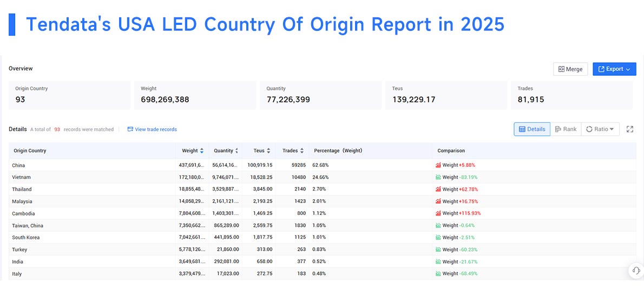Click the Weight 698,269,388 overview card

[195, 95]
